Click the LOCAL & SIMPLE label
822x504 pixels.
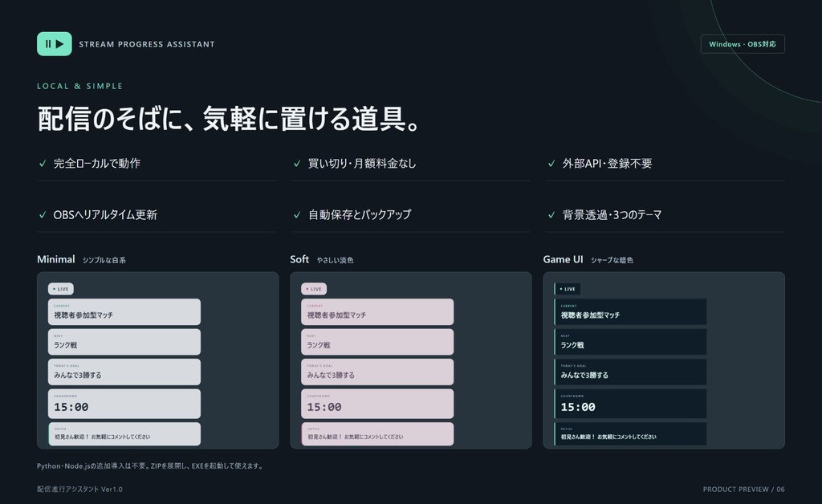point(79,86)
